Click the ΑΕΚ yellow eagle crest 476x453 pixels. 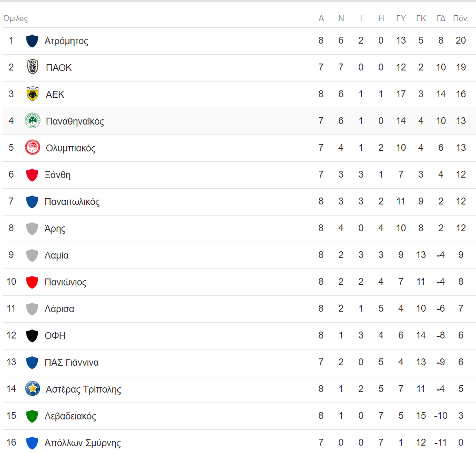(x=32, y=94)
